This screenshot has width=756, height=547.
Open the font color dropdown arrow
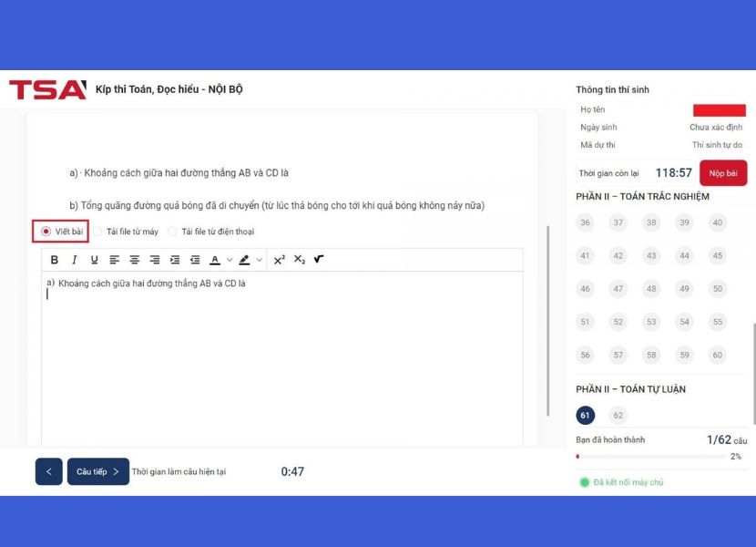(x=229, y=260)
